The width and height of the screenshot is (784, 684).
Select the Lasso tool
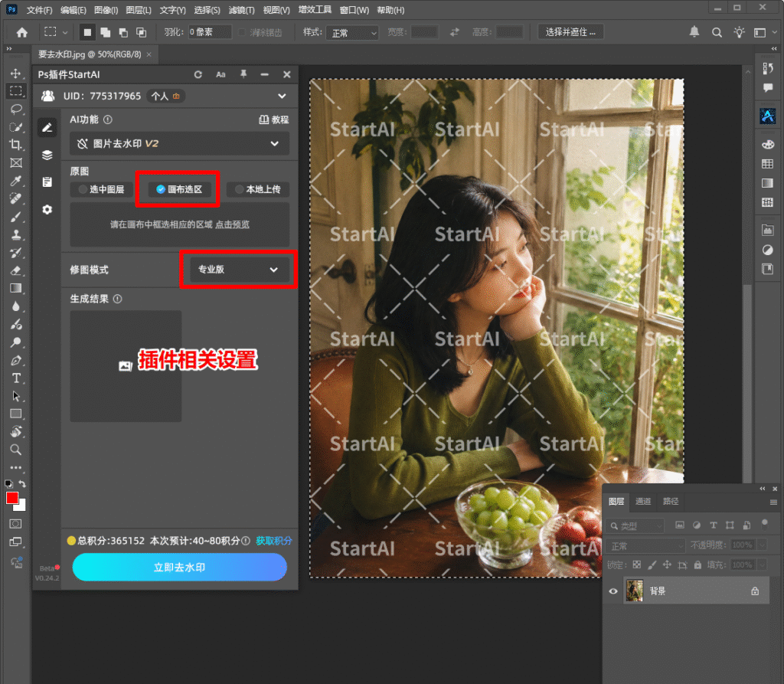(x=15, y=109)
